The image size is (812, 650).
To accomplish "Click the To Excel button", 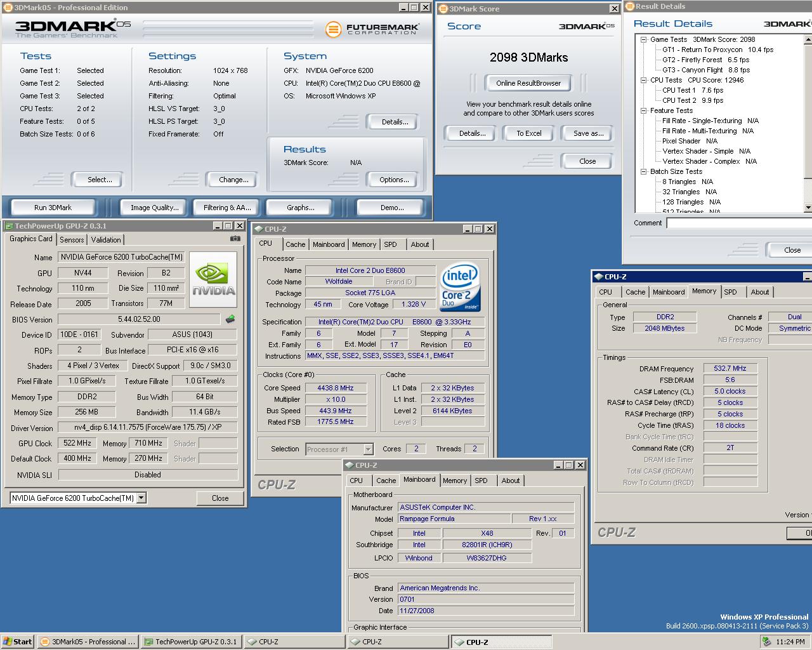I will tap(528, 133).
